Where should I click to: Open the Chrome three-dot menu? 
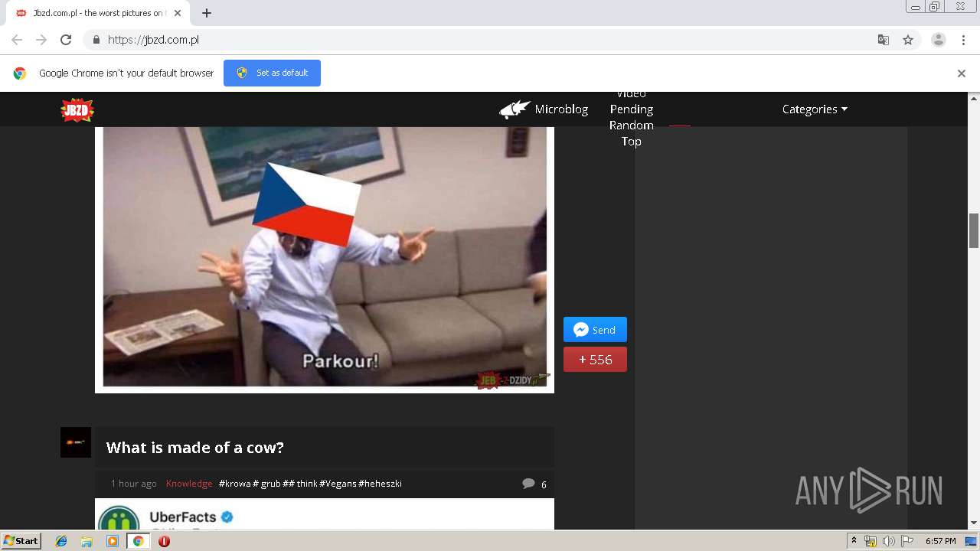pyautogui.click(x=963, y=40)
